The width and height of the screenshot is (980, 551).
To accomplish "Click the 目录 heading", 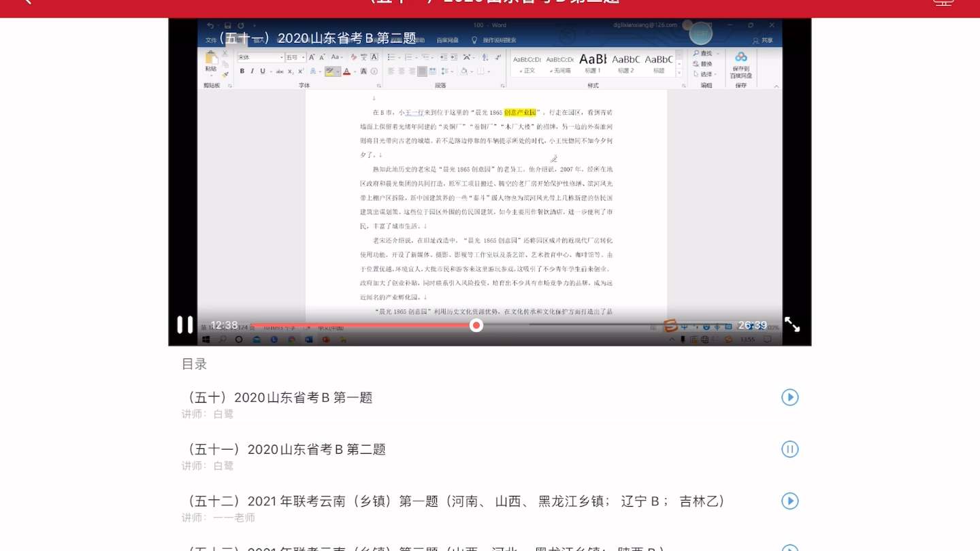I will [194, 364].
